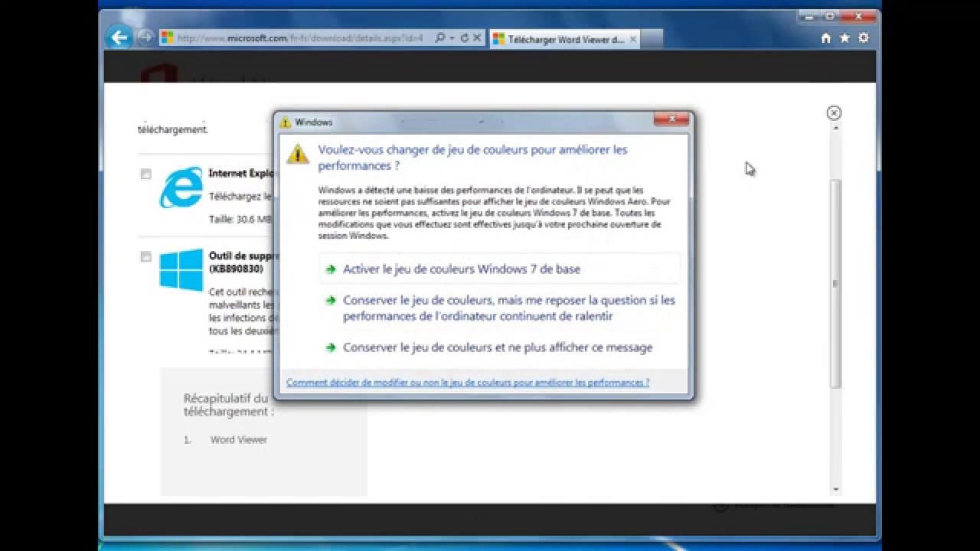Choose Conserver et ne plus afficher ce message
980x551 pixels.
[500, 347]
